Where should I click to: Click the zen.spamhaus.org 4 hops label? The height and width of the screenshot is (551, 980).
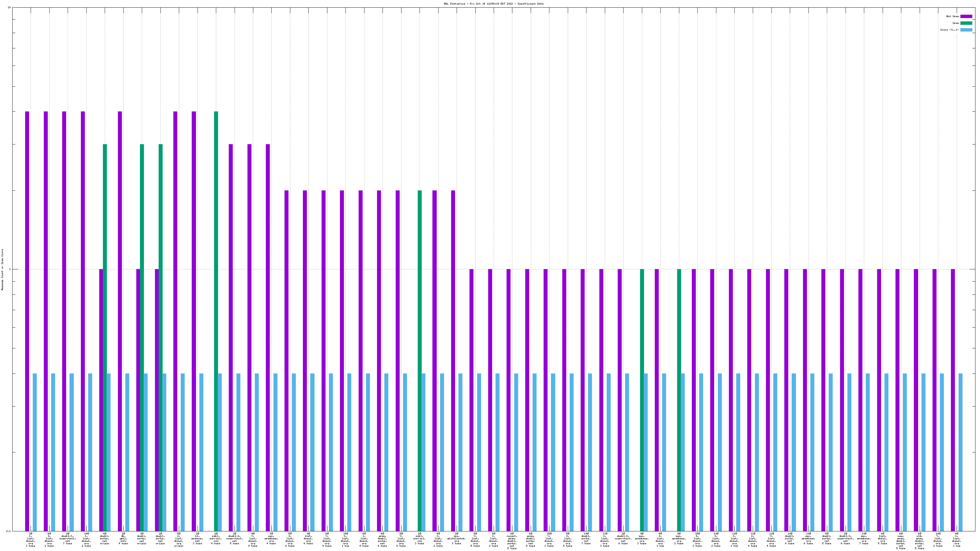(x=271, y=538)
